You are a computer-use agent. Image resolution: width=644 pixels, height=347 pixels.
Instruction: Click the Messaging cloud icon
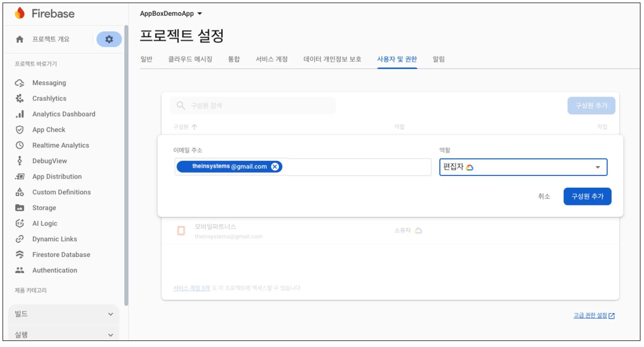(x=20, y=83)
